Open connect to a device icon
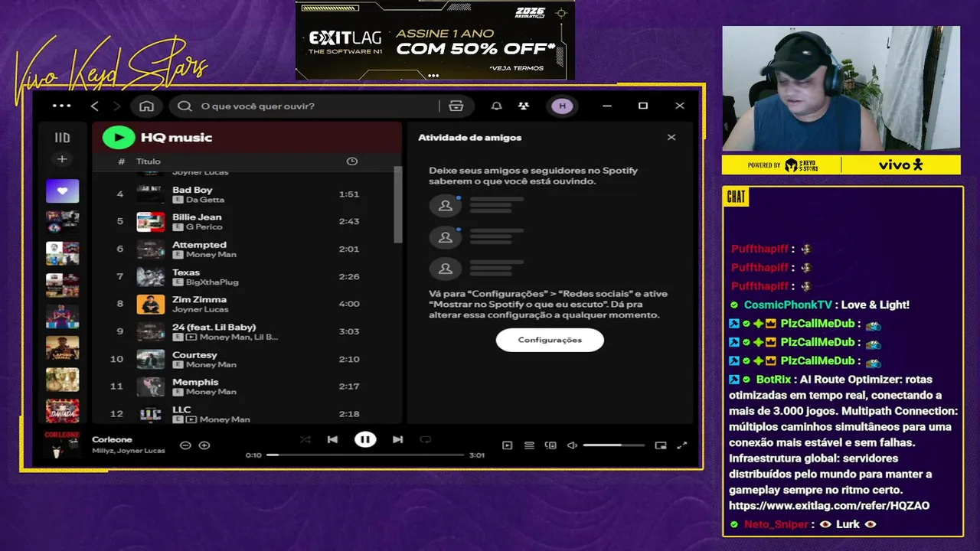 [550, 445]
